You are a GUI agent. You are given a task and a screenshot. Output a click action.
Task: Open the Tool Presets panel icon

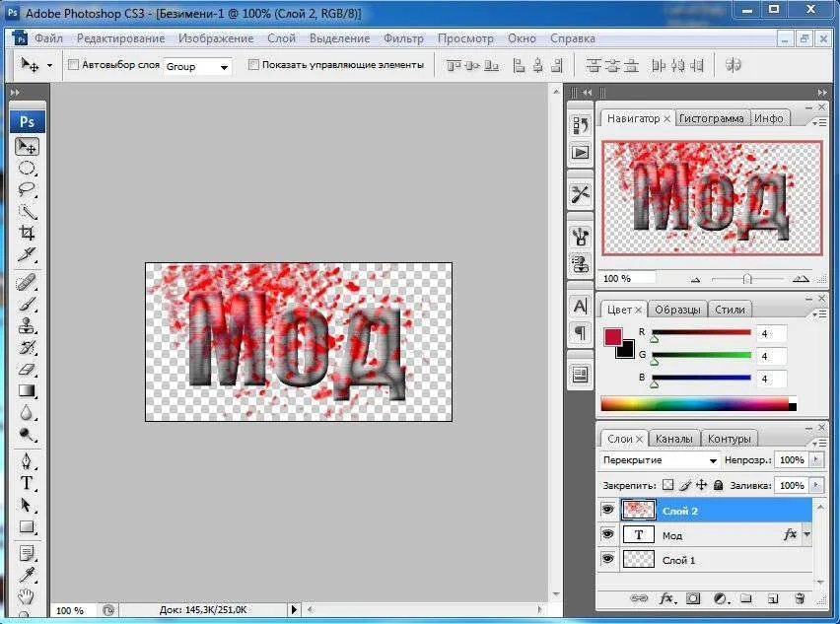click(580, 193)
